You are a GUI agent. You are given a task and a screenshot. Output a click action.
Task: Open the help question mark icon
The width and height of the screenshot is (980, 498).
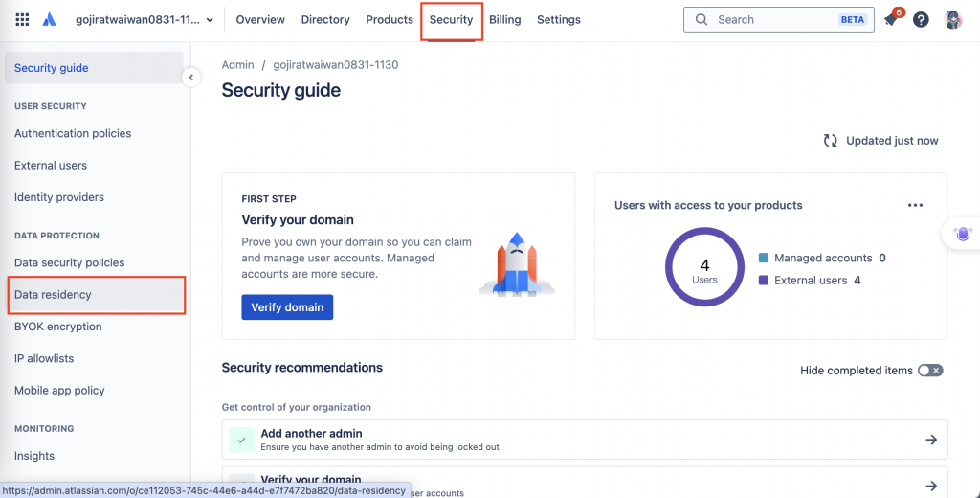pyautogui.click(x=921, y=19)
